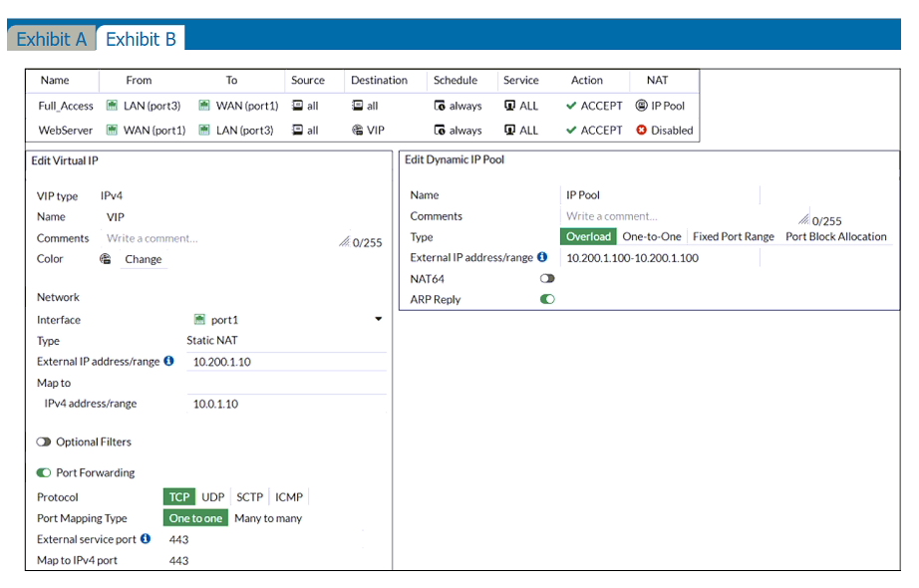The image size is (919, 588).
Task: Click the source 'all' address icon in WebServer row
Action: [x=297, y=131]
